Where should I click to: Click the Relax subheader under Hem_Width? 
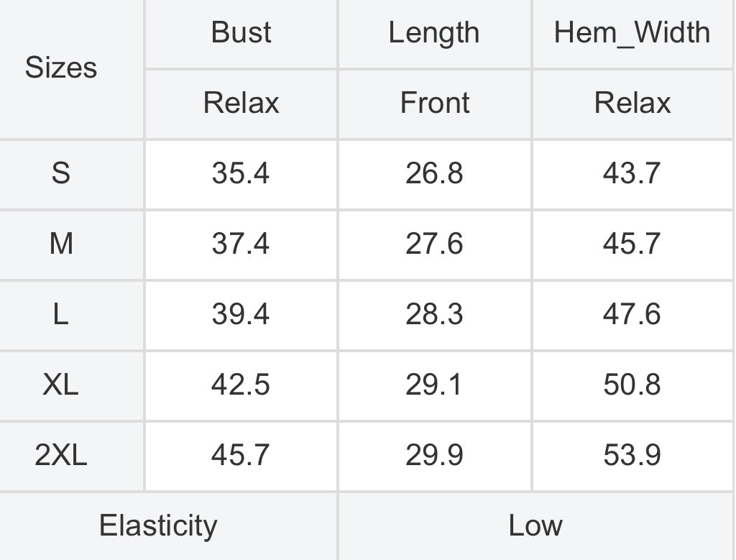click(x=632, y=102)
